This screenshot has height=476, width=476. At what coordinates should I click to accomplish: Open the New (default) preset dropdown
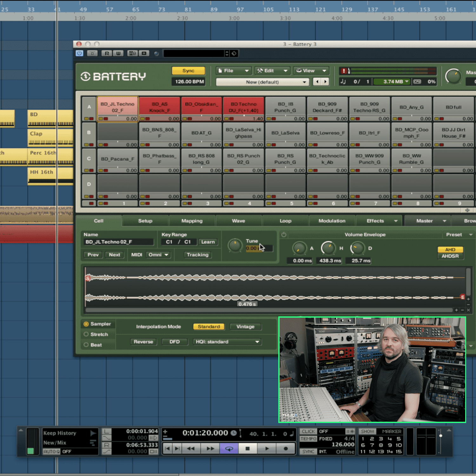262,82
